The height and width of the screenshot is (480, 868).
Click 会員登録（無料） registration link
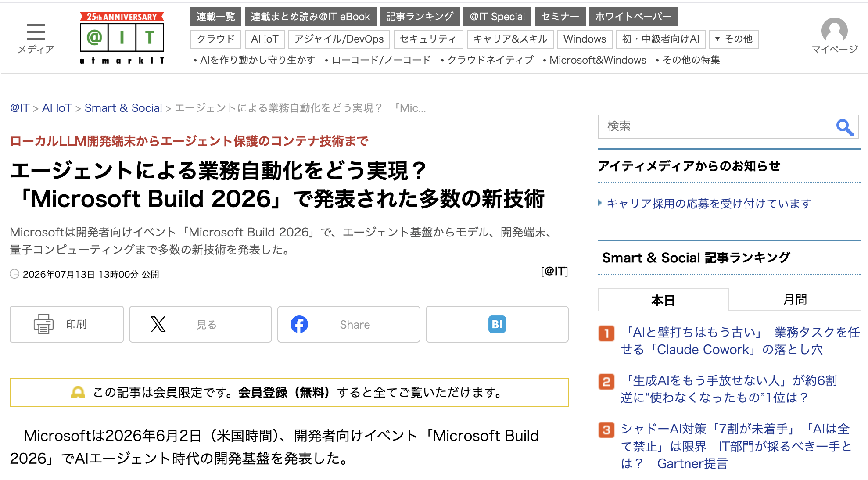click(x=284, y=392)
